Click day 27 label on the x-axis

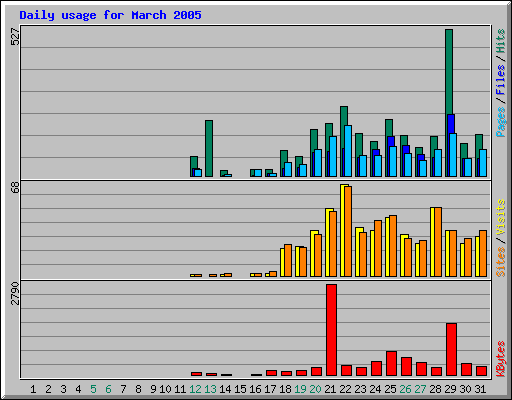tap(420, 389)
